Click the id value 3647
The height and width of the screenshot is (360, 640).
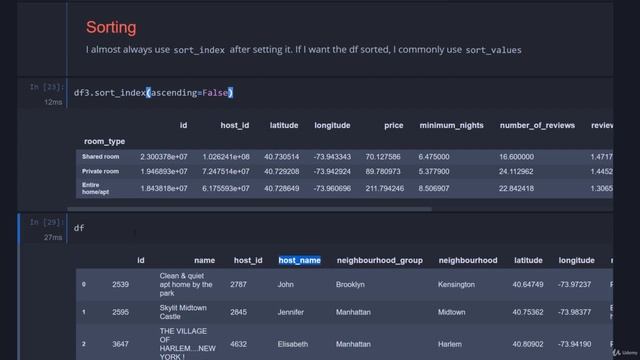click(120, 344)
